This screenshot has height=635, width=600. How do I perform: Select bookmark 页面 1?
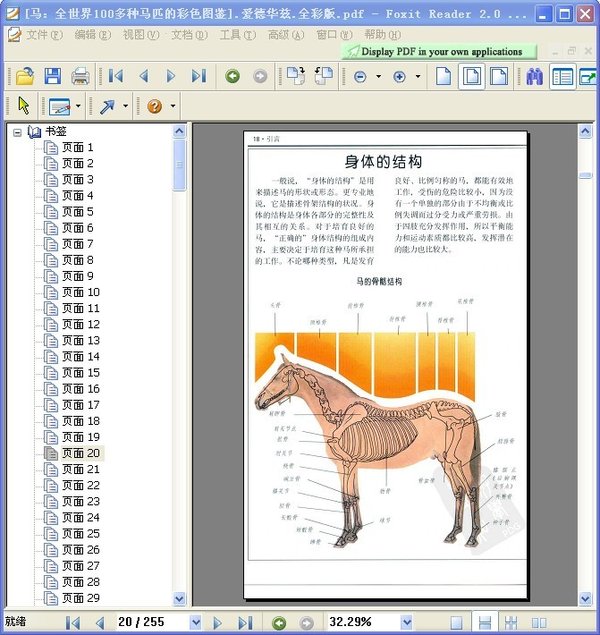coord(78,147)
